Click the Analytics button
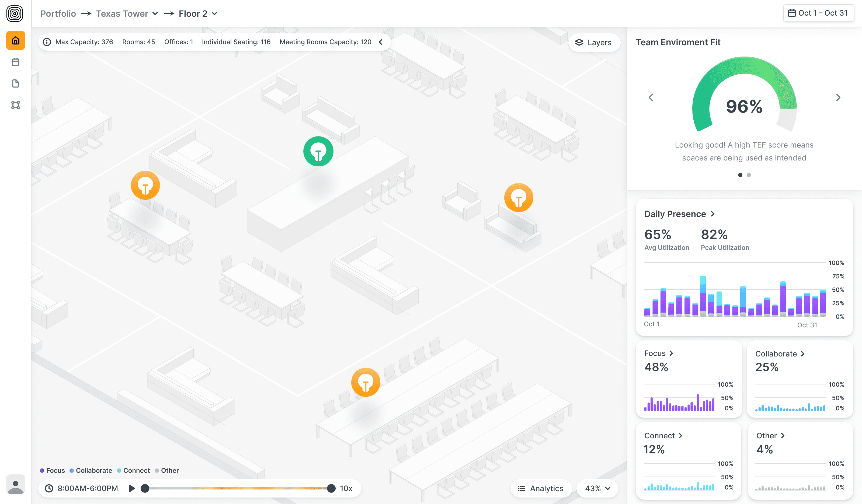Image resolution: width=862 pixels, height=504 pixels. [540, 488]
